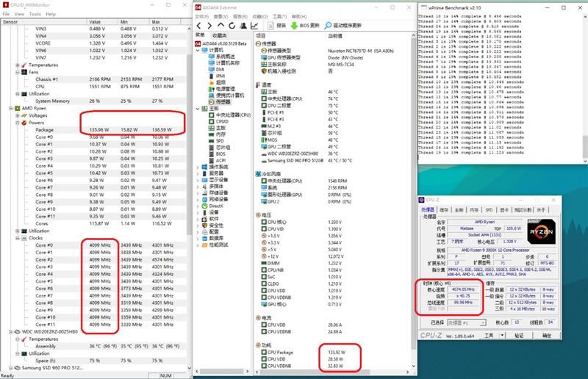Click 确定 OK button in CPU-Z
This screenshot has height=379, width=588.
click(x=547, y=335)
